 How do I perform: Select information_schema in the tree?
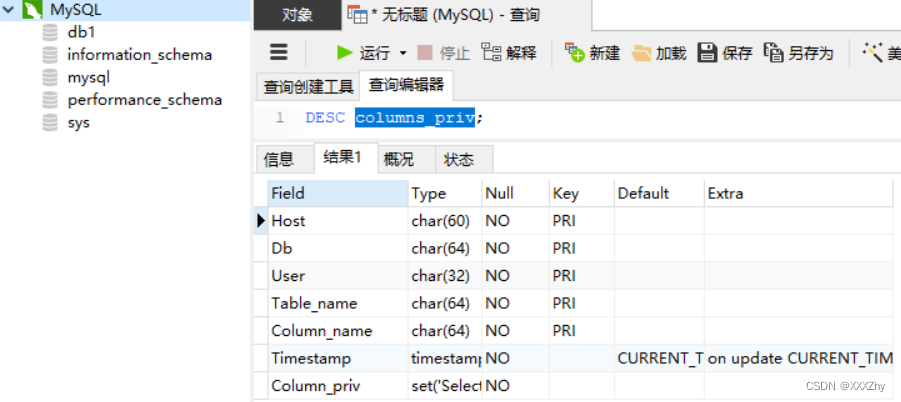click(x=140, y=55)
